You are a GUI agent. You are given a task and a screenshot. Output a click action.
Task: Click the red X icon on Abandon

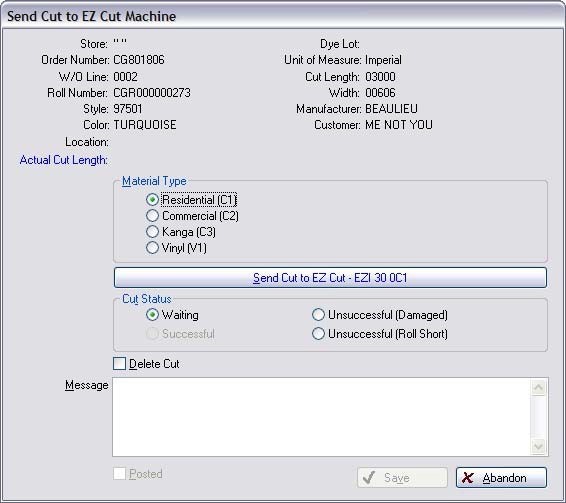click(467, 478)
